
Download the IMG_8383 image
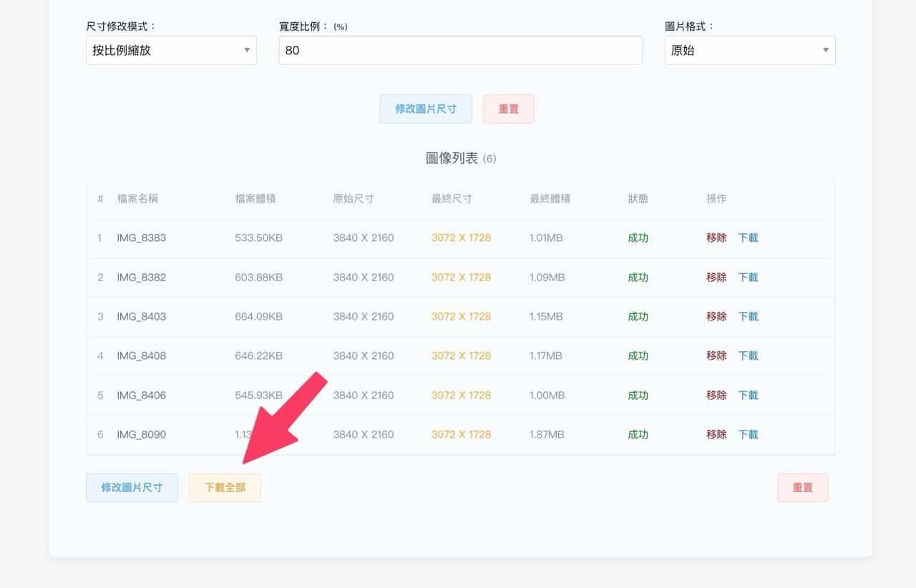tap(748, 238)
